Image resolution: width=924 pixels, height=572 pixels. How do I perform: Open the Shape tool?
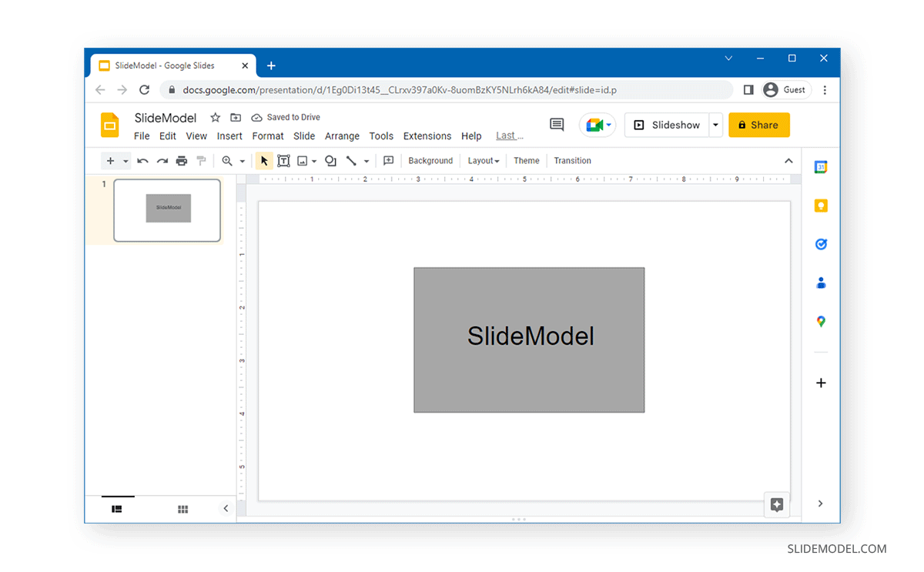(x=330, y=160)
